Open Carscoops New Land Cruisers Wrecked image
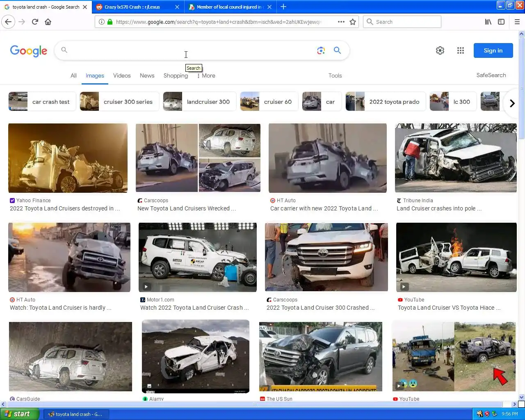The width and height of the screenshot is (525, 420). (198, 158)
